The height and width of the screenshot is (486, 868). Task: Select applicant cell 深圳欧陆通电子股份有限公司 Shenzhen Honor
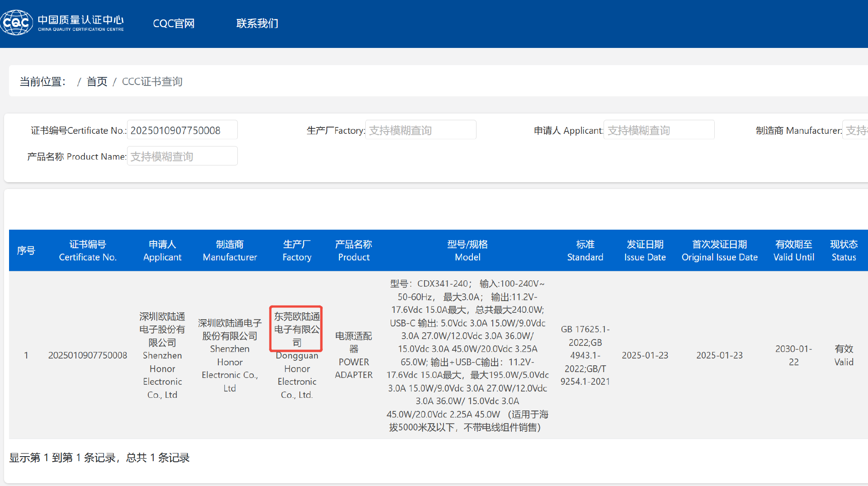tap(162, 355)
